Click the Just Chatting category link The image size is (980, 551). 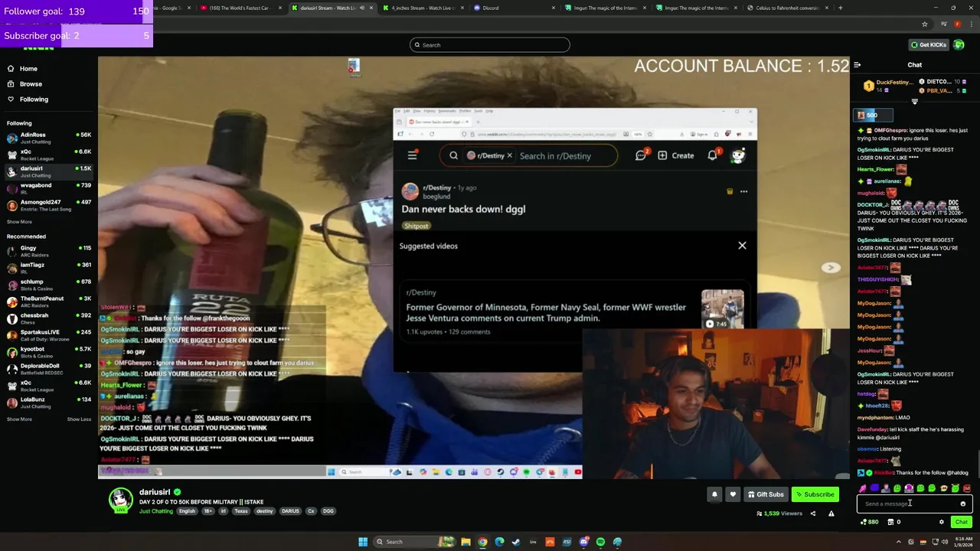click(x=155, y=511)
